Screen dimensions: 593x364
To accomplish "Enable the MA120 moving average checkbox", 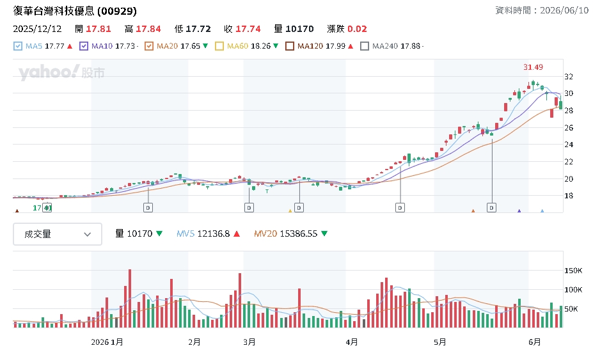I will 290,46.
